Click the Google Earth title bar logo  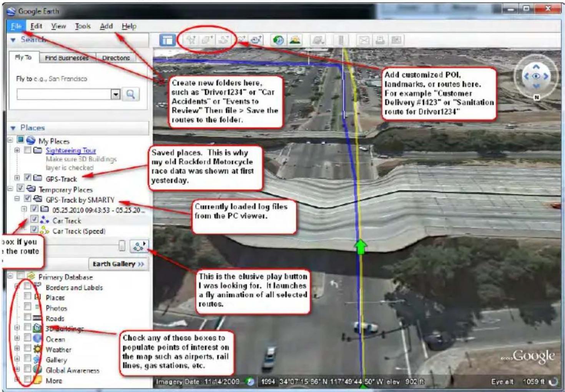coord(11,11)
